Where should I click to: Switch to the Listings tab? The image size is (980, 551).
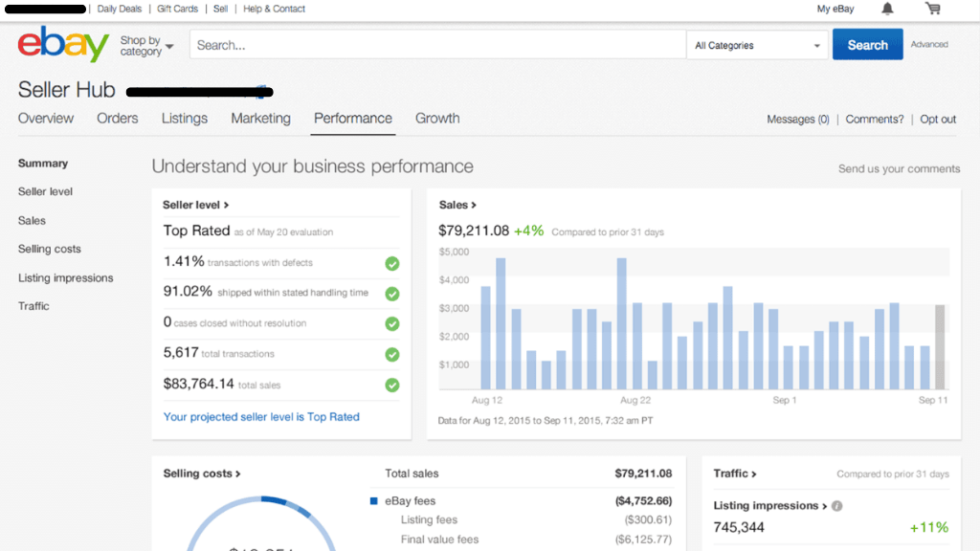click(x=185, y=118)
